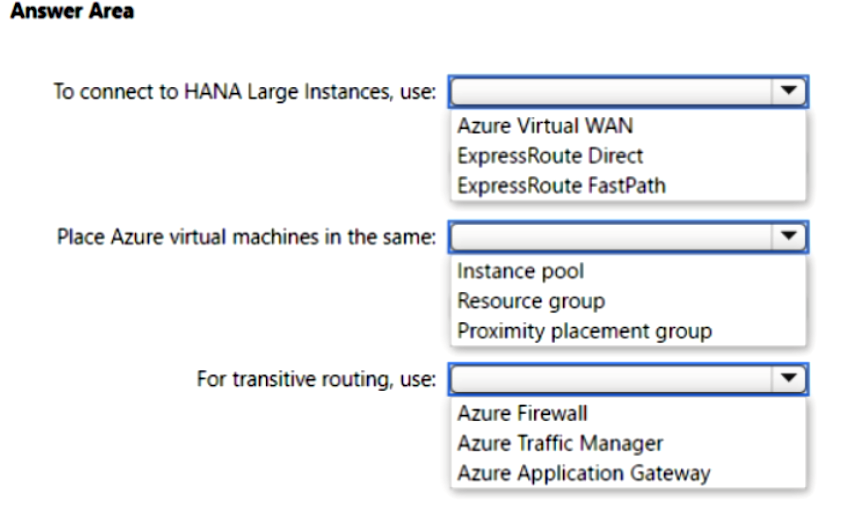The image size is (845, 522).
Task: Choose ExpressRoute Direct from the list
Action: pos(550,156)
